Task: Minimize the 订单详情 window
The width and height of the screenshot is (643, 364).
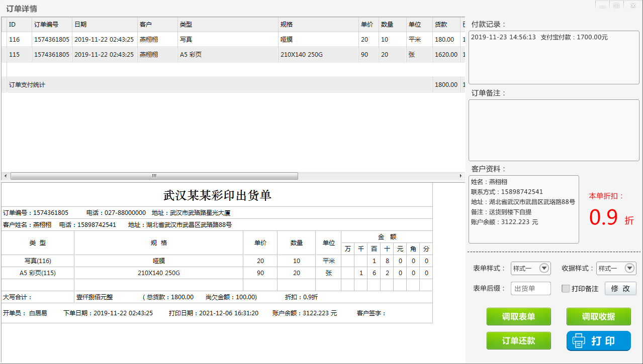Action: pos(602,6)
